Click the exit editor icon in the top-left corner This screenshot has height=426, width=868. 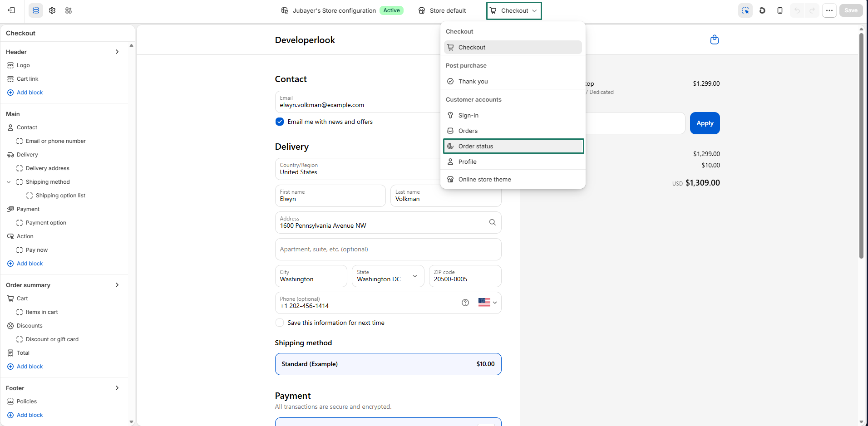[12, 10]
